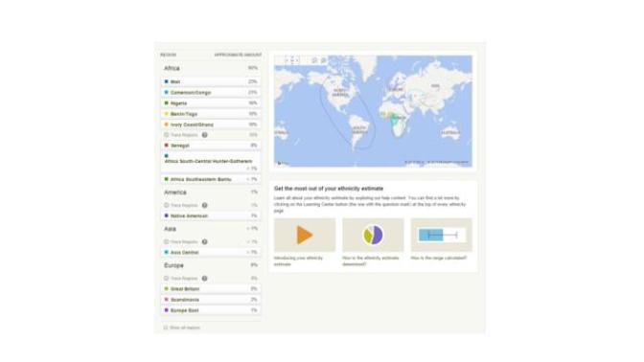Select the Nigeria region row
Screen dimensions: 644x362
coord(211,103)
